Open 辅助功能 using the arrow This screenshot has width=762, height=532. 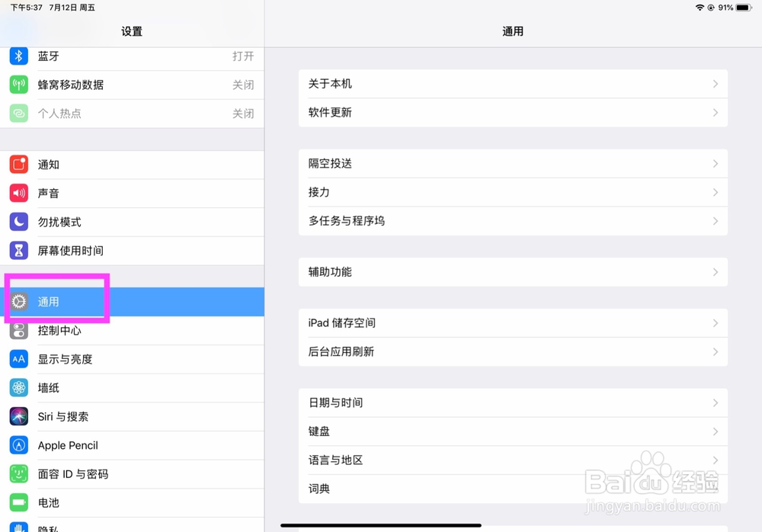tap(715, 272)
